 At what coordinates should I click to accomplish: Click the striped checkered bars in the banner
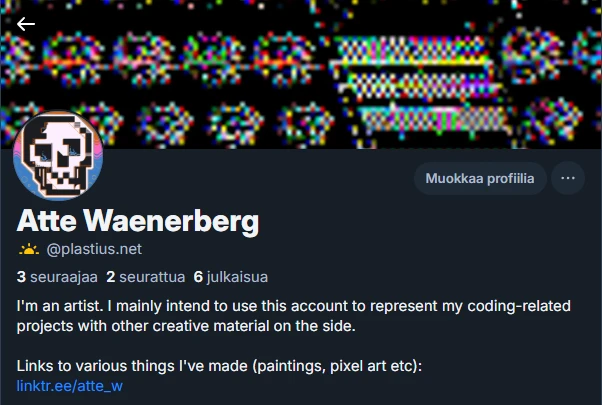pos(418,86)
